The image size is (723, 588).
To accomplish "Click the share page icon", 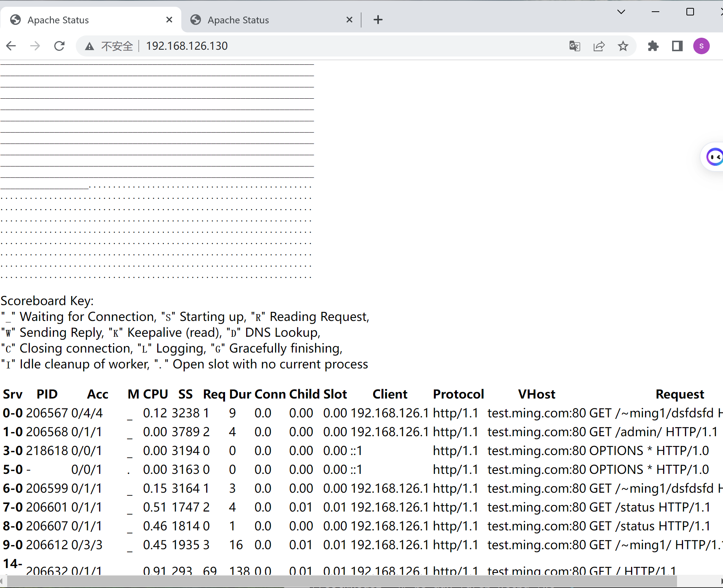I will point(599,46).
